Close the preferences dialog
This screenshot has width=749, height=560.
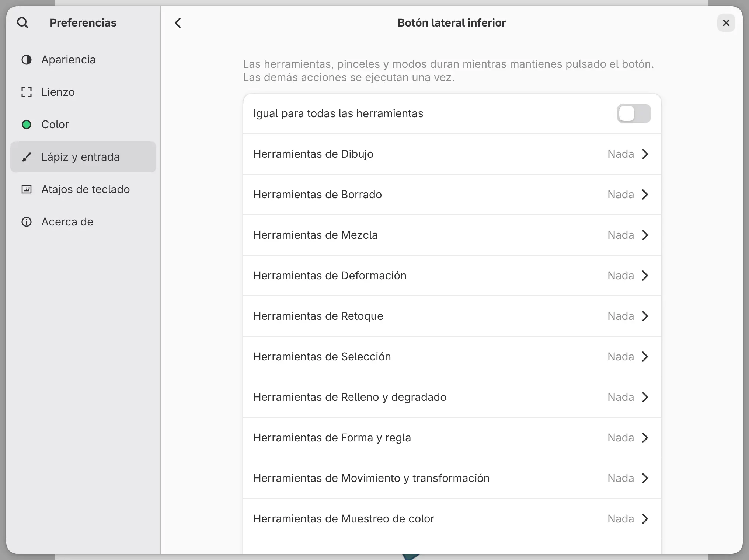point(726,23)
